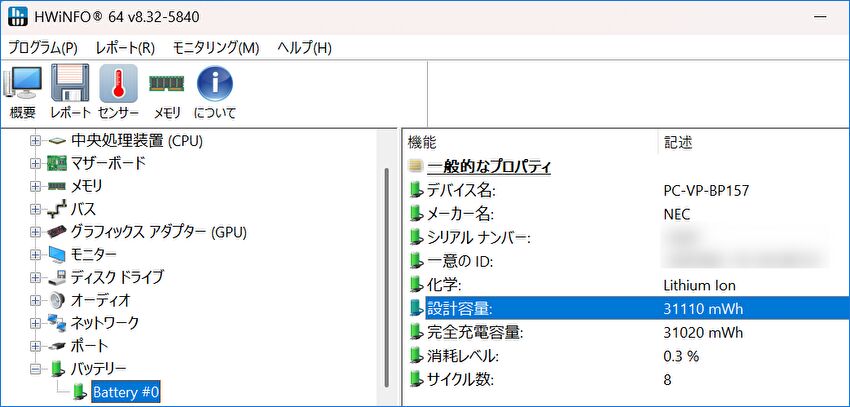850x407 pixels.
Task: Click the について info icon
Action: [214, 84]
